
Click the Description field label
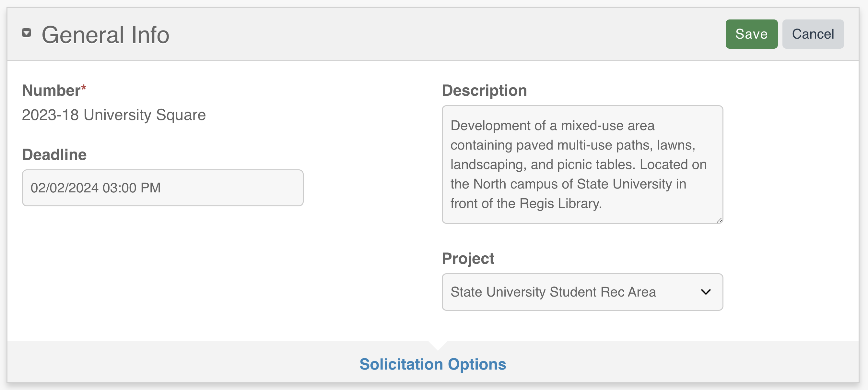[484, 91]
